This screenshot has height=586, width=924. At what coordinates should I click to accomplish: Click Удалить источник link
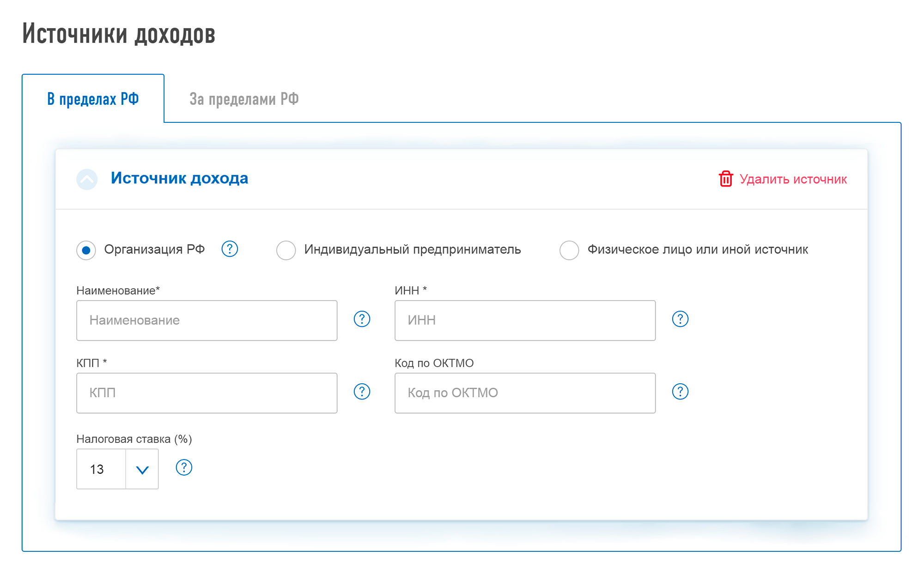click(x=793, y=179)
